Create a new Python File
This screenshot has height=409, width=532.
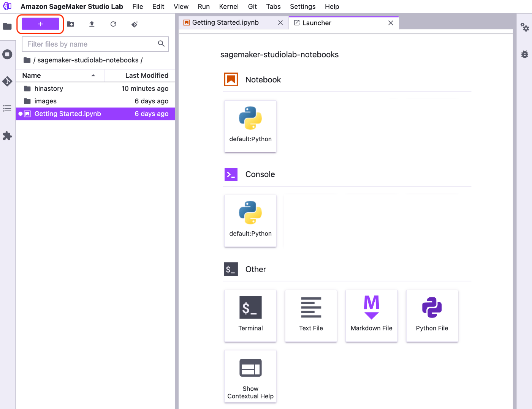432,316
